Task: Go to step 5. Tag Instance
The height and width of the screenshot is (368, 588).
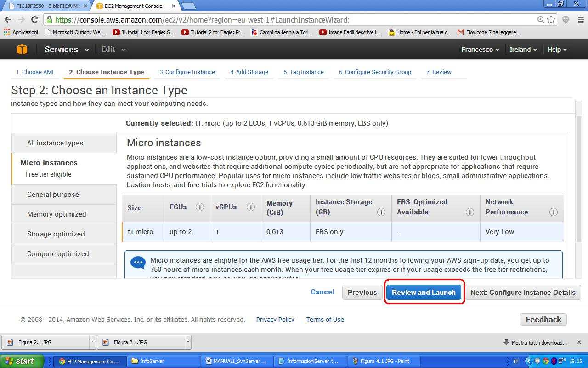Action: (304, 72)
